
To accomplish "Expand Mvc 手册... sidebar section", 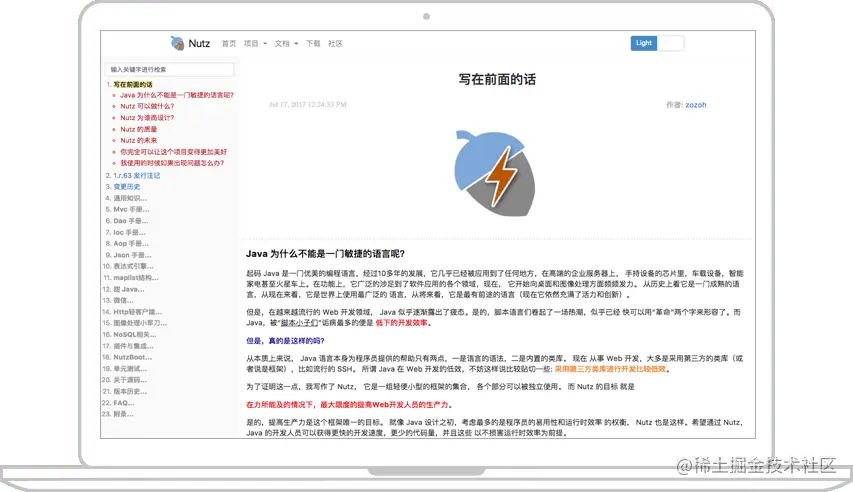I will (x=131, y=210).
